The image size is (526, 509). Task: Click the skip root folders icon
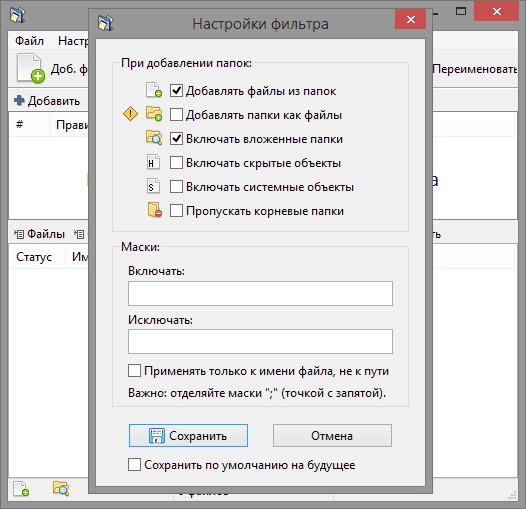[x=154, y=210]
